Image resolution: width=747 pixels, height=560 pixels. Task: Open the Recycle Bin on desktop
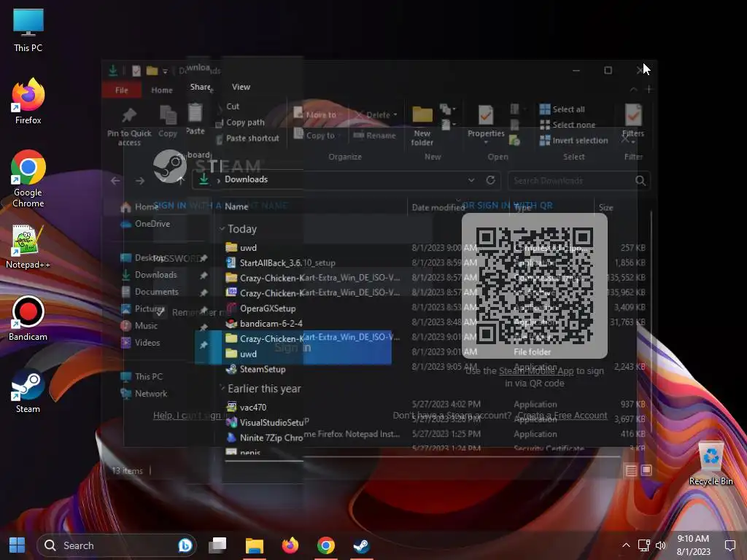[711, 464]
